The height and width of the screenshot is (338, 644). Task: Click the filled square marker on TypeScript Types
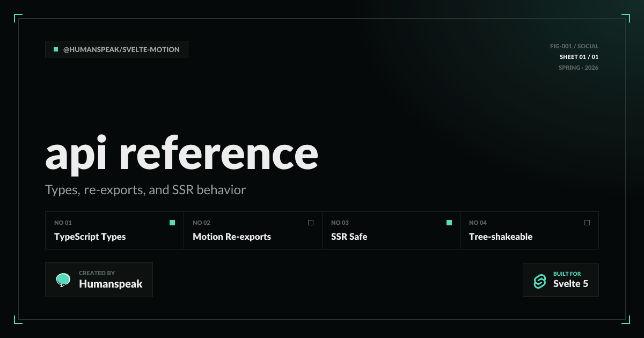pyautogui.click(x=172, y=223)
